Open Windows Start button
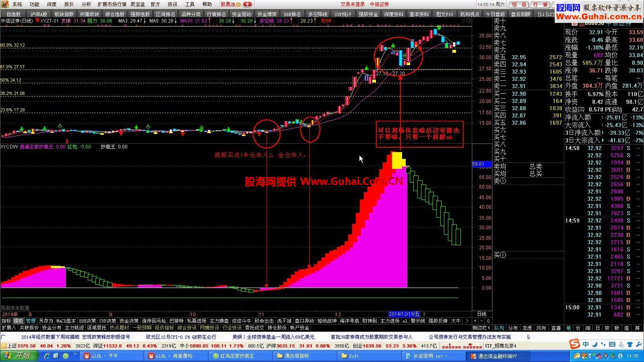644x362 pixels. [x=19, y=356]
